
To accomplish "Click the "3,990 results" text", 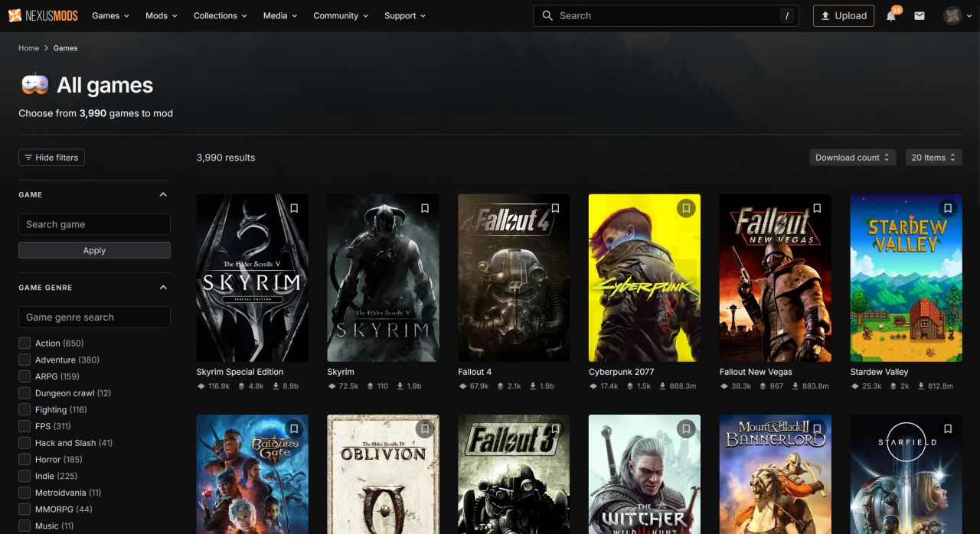I will pyautogui.click(x=226, y=158).
